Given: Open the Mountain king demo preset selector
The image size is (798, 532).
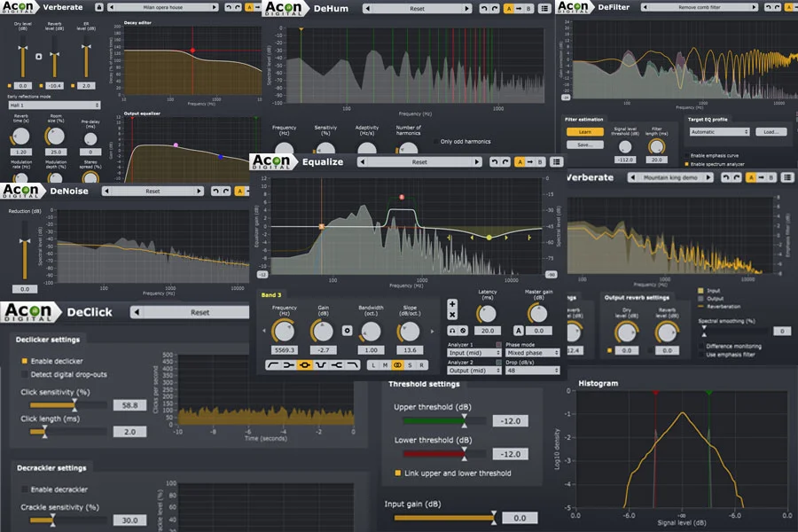Looking at the screenshot, I should [x=670, y=177].
